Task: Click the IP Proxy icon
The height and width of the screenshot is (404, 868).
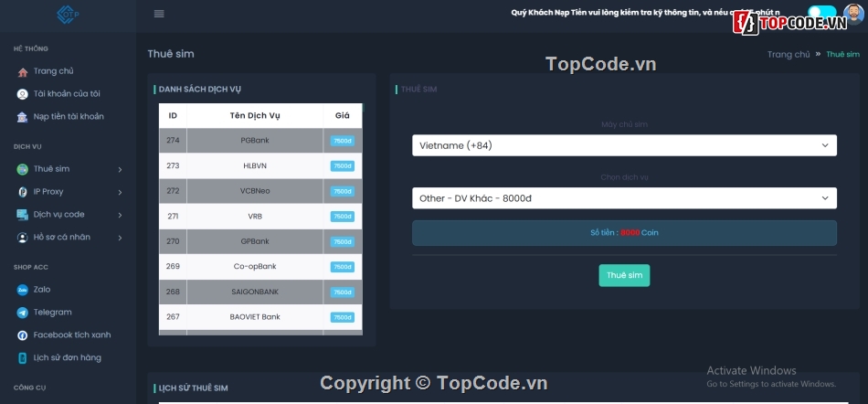Action: (x=22, y=192)
